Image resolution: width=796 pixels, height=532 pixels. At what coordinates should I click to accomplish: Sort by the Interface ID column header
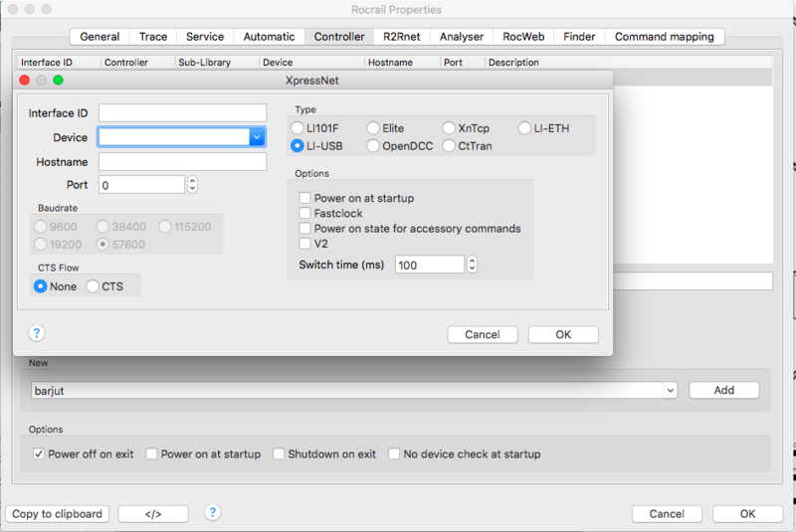(x=59, y=62)
